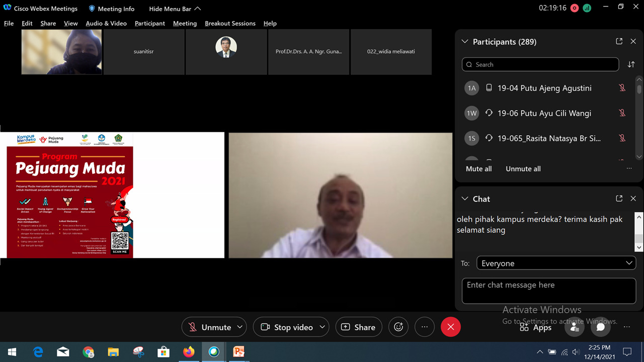Unmute the microphone
The image size is (644, 362).
pos(209,327)
